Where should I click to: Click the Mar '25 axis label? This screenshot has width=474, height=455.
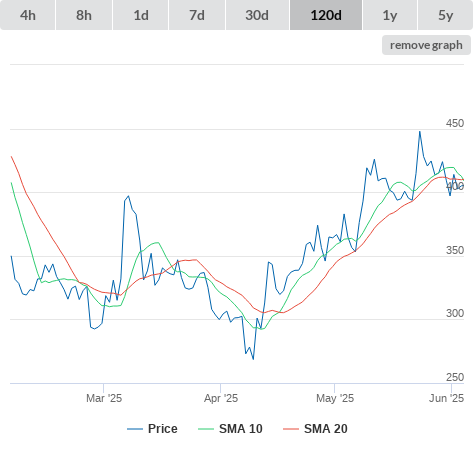click(104, 398)
